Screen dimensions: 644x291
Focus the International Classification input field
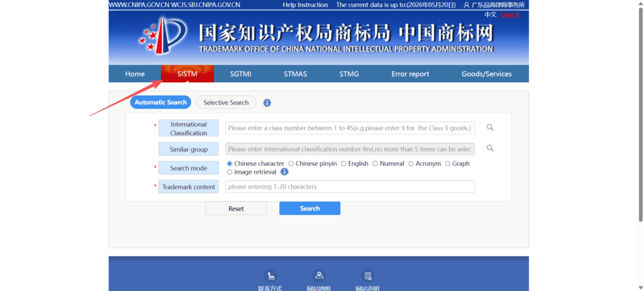350,128
